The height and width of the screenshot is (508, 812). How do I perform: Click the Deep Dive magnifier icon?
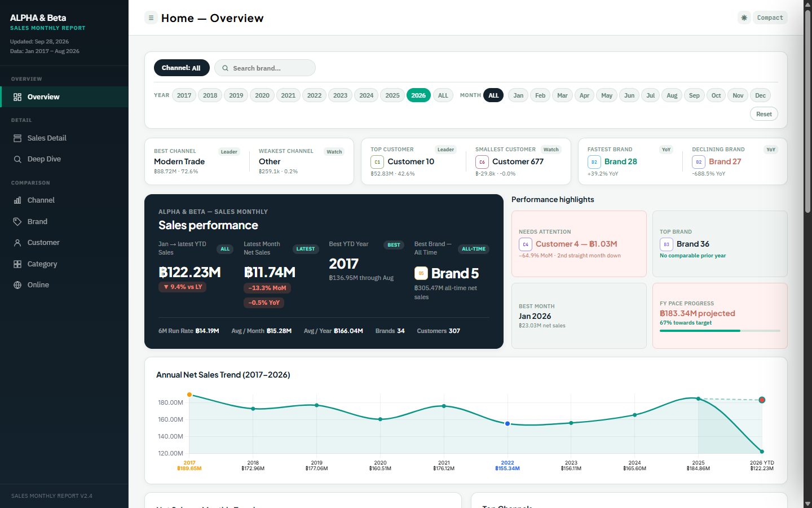click(17, 159)
